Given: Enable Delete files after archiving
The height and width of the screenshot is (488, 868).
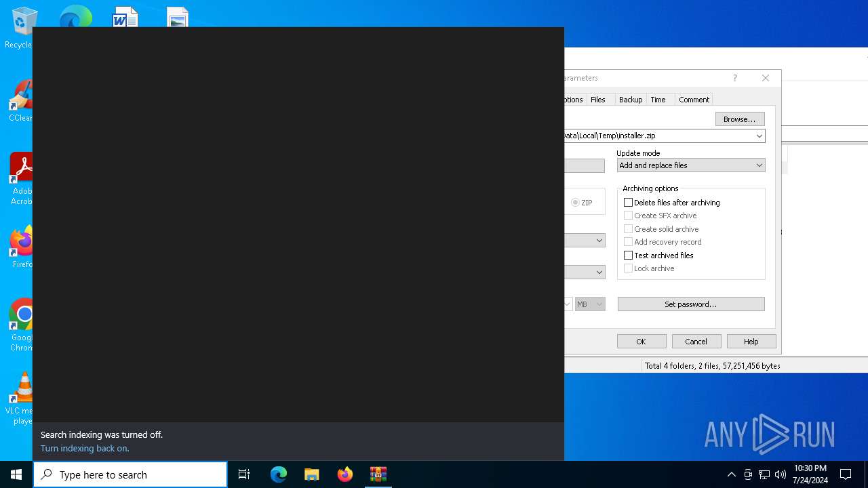Looking at the screenshot, I should pos(628,203).
